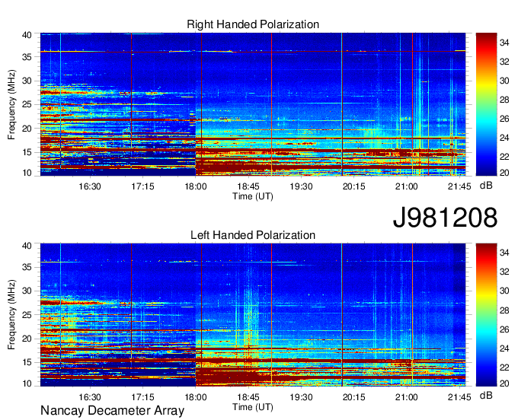Click the upper spectrogram color bar
The width and height of the screenshot is (518, 420).
click(x=486, y=104)
